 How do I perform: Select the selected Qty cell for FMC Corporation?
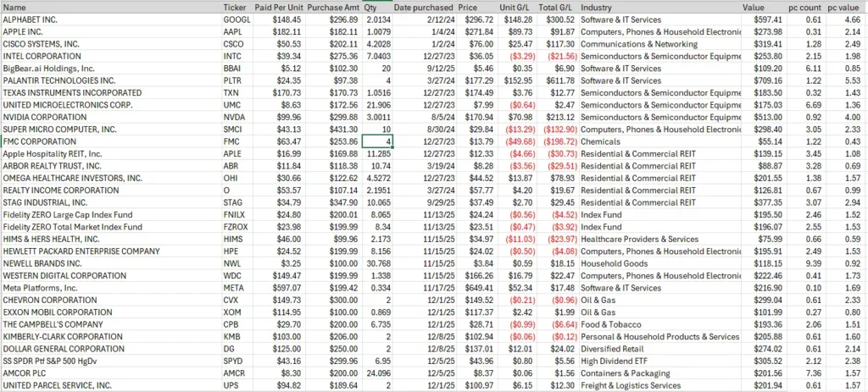(377, 141)
